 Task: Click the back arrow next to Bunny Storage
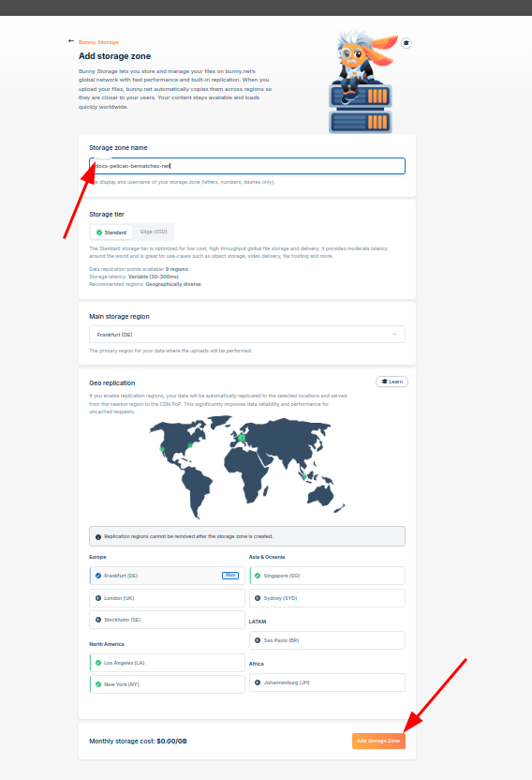point(71,41)
